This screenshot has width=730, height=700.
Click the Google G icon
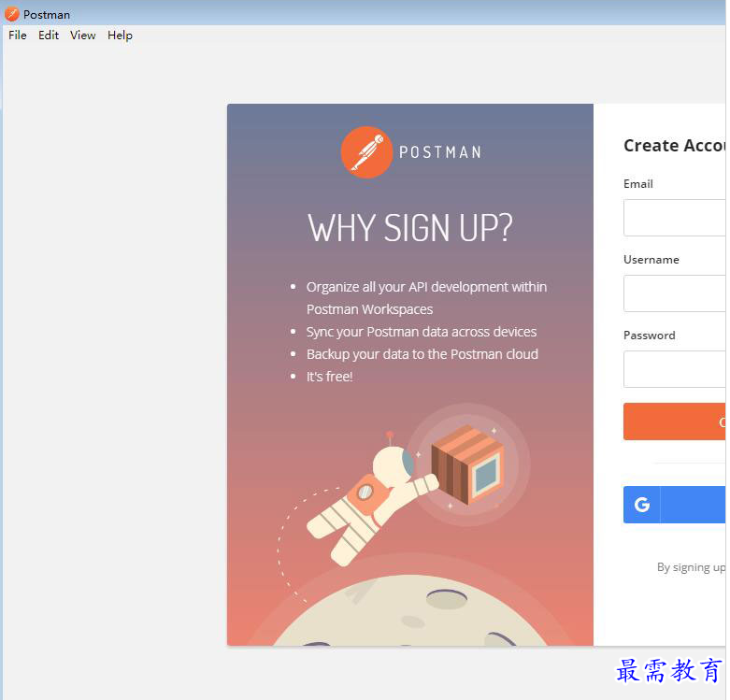(x=641, y=505)
